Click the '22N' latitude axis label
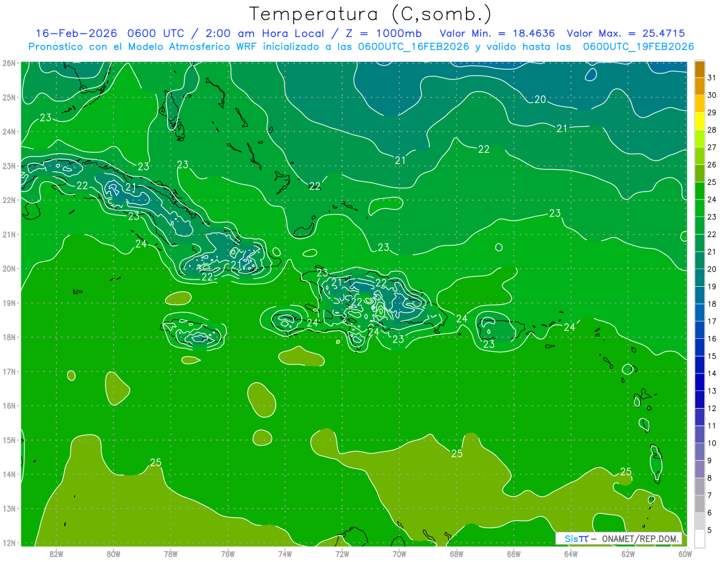 click(x=9, y=200)
